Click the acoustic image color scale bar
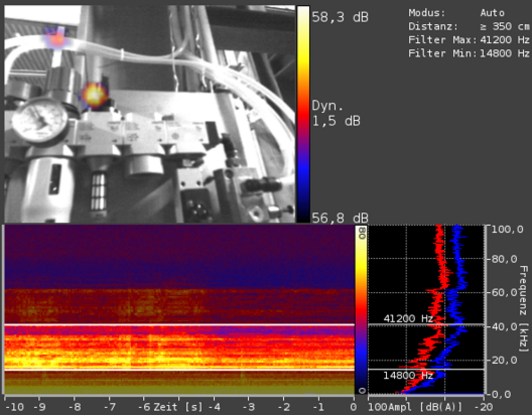This screenshot has width=532, height=415. pyautogui.click(x=303, y=114)
